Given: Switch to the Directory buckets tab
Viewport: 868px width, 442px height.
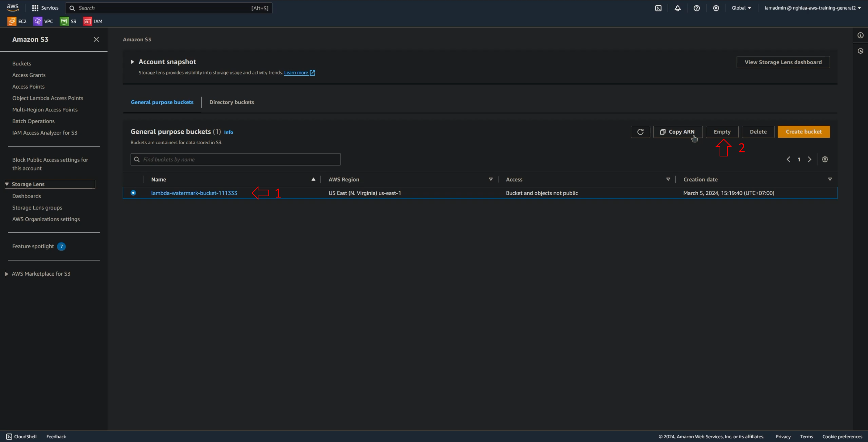Looking at the screenshot, I should click(232, 102).
